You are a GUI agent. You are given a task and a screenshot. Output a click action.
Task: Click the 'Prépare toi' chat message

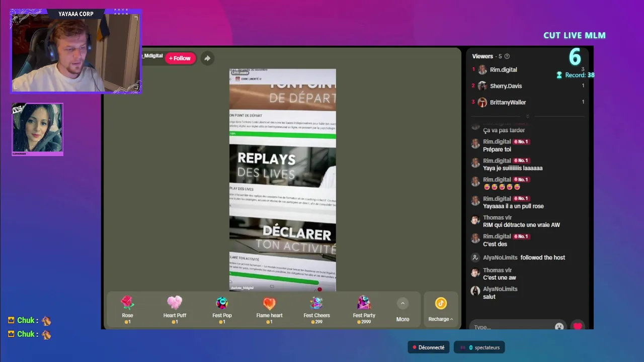click(x=497, y=149)
